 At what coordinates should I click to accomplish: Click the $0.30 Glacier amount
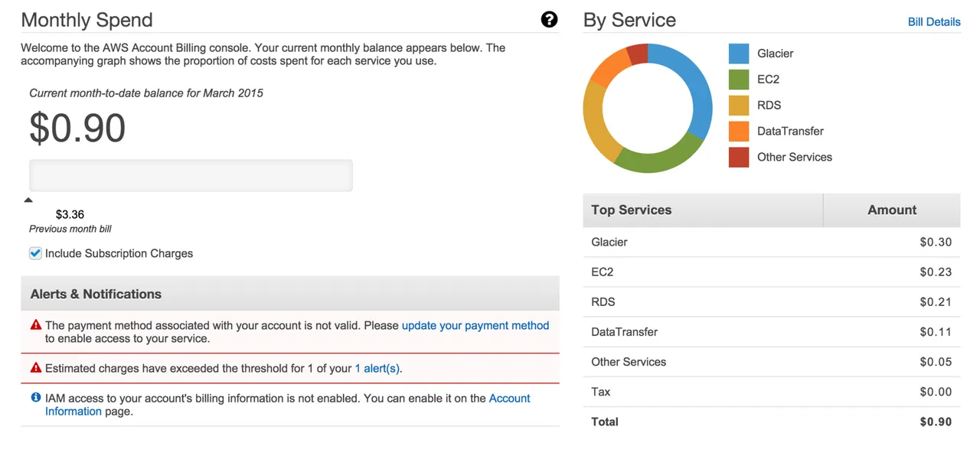pos(936,242)
